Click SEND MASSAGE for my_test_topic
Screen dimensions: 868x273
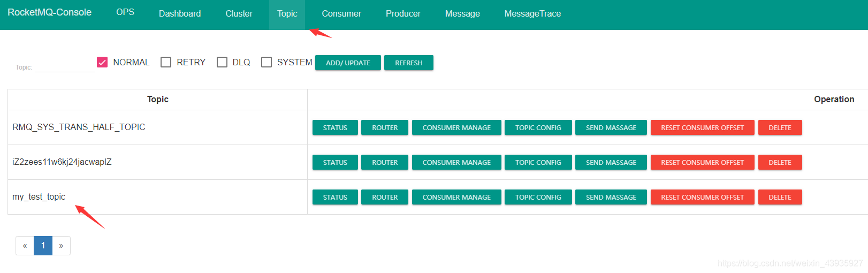point(611,197)
